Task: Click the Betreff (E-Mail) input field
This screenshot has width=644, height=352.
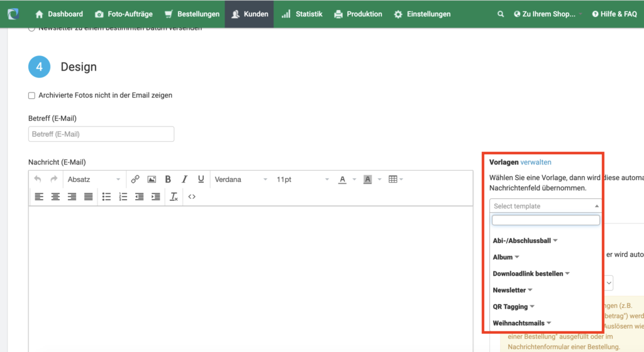Action: pyautogui.click(x=101, y=134)
